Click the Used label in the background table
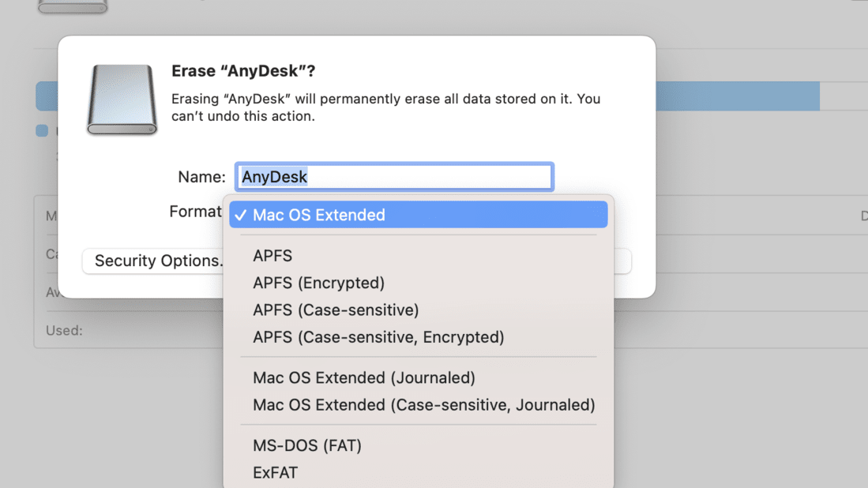868x488 pixels. [64, 331]
